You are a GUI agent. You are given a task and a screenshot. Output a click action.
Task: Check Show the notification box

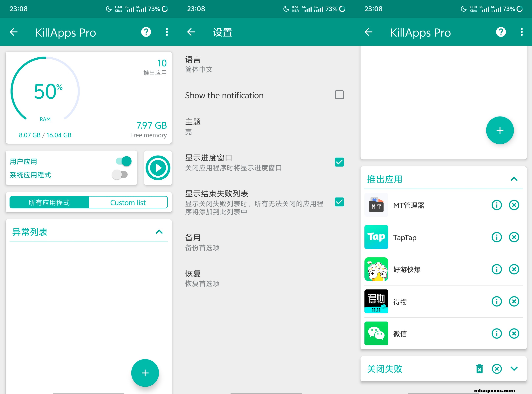(339, 95)
